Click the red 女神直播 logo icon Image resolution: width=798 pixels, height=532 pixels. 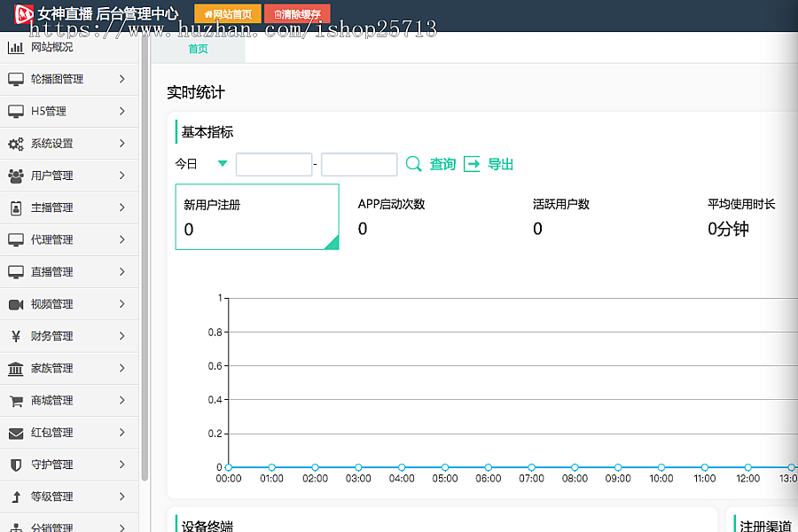pos(23,13)
